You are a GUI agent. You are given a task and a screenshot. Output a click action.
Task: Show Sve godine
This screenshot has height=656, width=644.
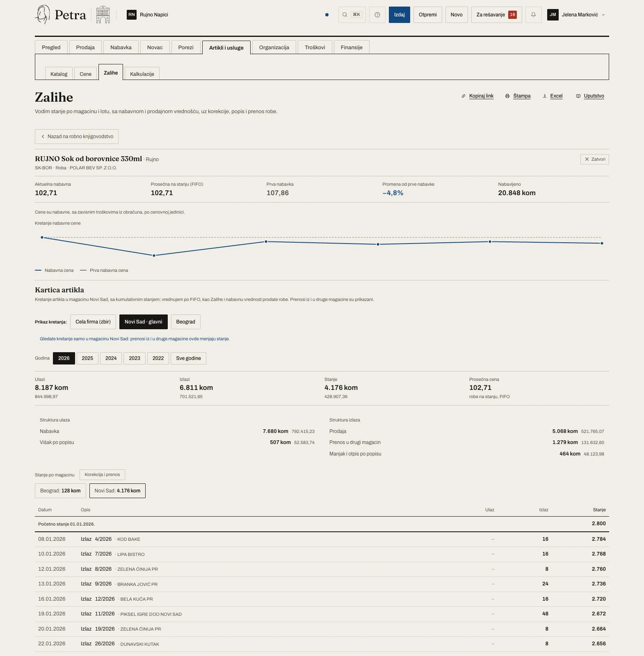pos(189,358)
